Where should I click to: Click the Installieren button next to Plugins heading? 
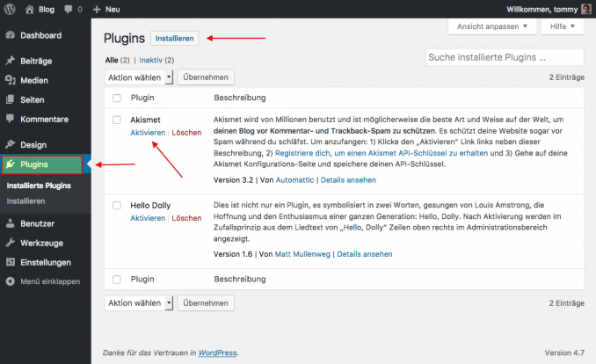pyautogui.click(x=174, y=39)
